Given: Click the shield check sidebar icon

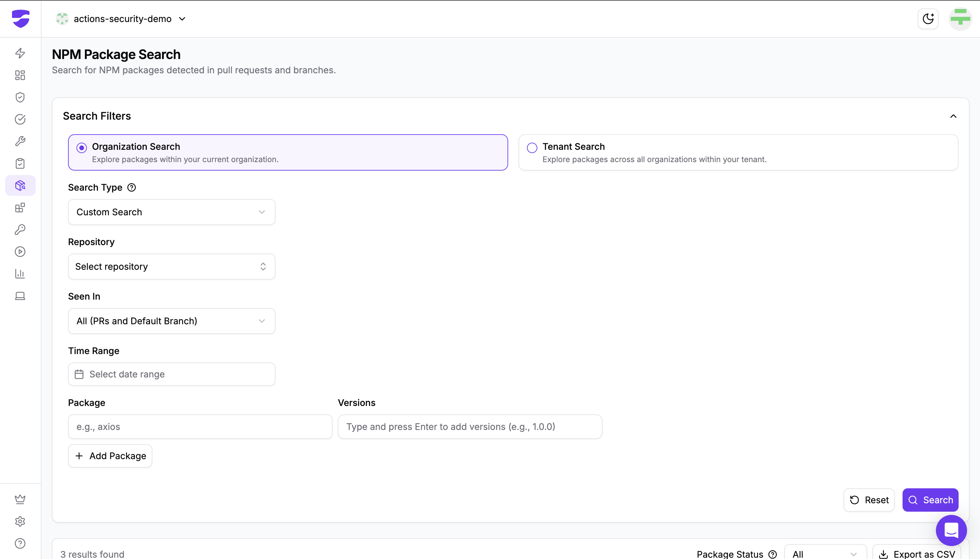Looking at the screenshot, I should pyautogui.click(x=20, y=97).
